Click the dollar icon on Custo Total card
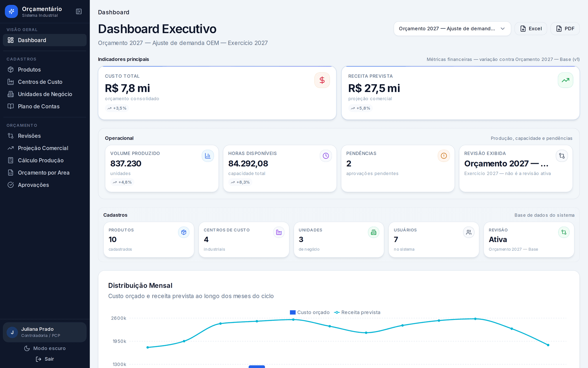The height and width of the screenshot is (368, 588). tap(322, 80)
